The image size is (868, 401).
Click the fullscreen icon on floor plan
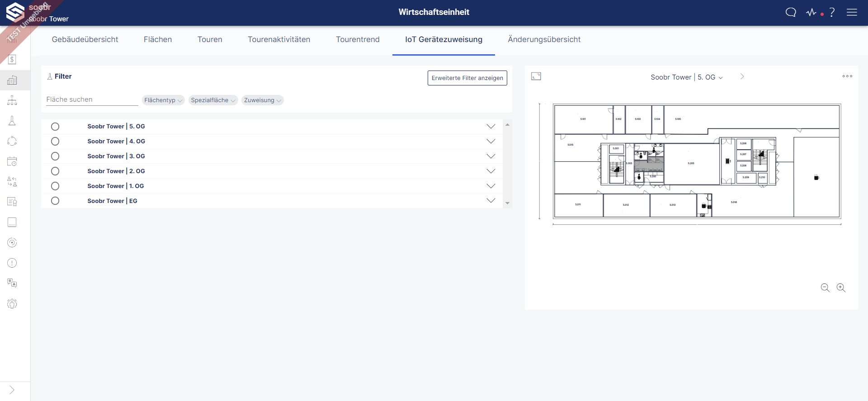(x=536, y=76)
